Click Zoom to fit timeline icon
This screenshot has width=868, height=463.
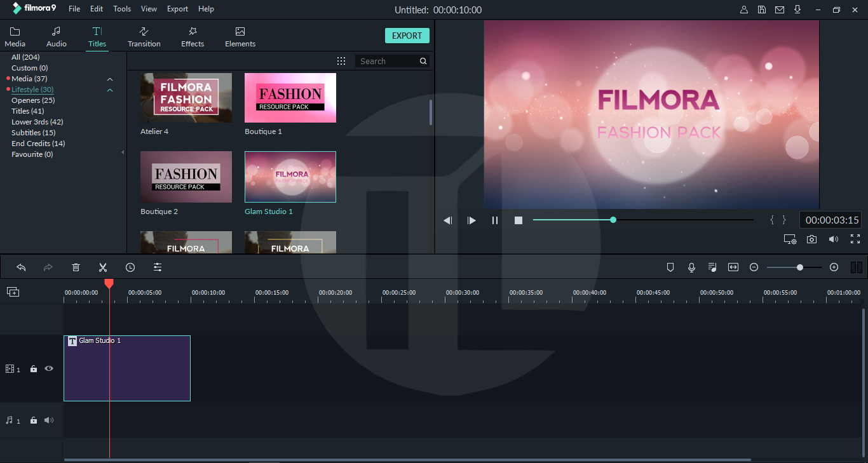tap(733, 267)
